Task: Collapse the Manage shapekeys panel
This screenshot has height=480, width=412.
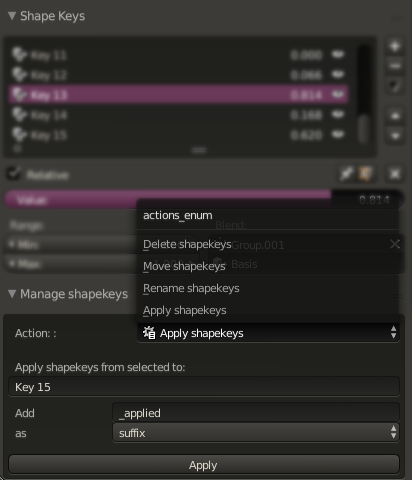Action: pos(12,294)
